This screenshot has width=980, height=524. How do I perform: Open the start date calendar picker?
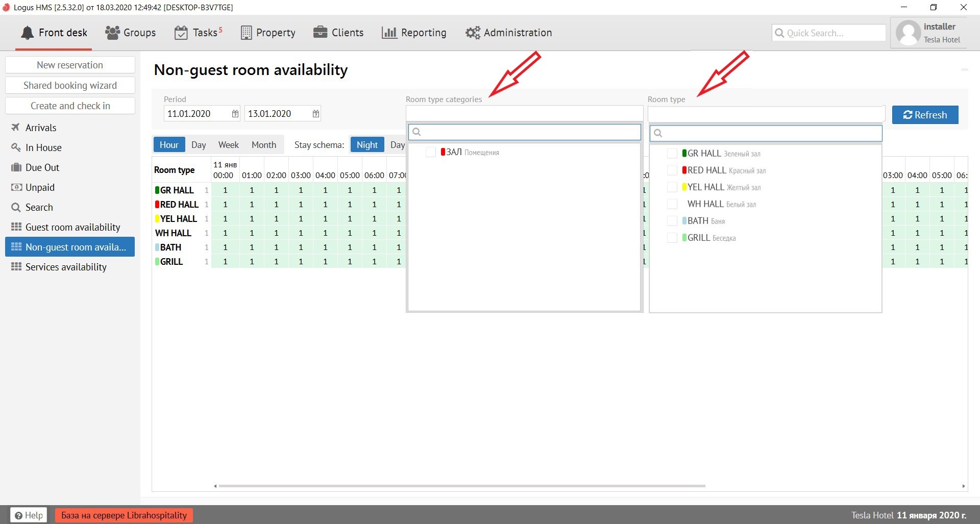tap(235, 113)
